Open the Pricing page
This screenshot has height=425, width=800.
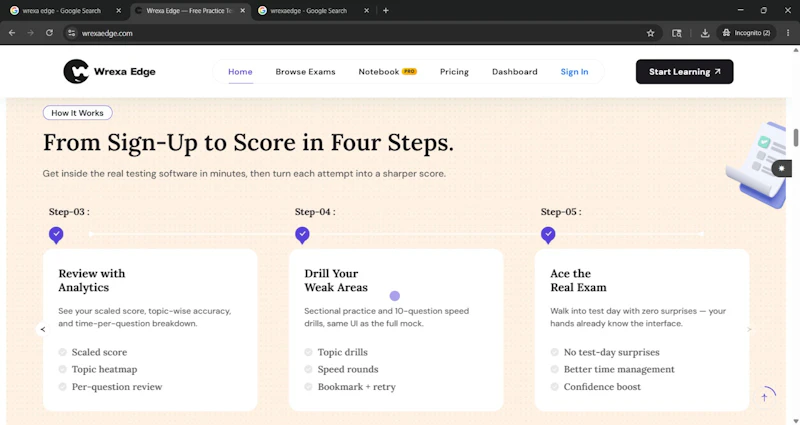454,71
